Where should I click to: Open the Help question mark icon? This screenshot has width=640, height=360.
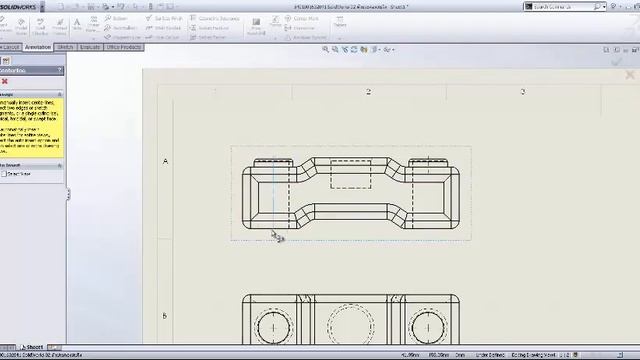(x=613, y=7)
